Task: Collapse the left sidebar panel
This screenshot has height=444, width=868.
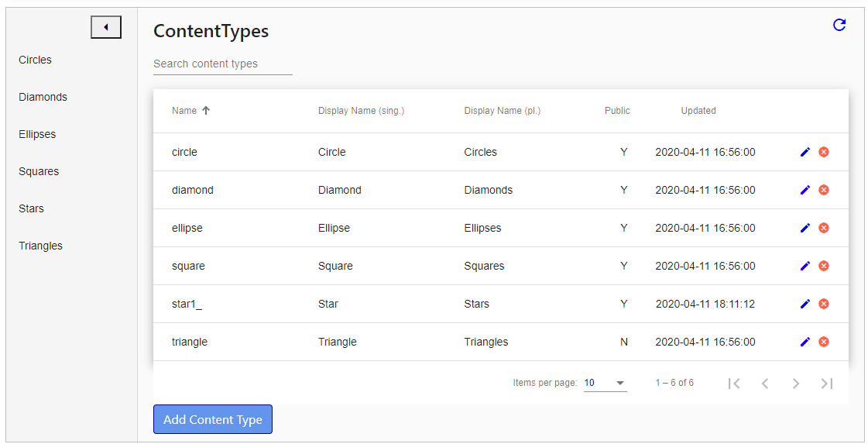Action: pyautogui.click(x=106, y=28)
